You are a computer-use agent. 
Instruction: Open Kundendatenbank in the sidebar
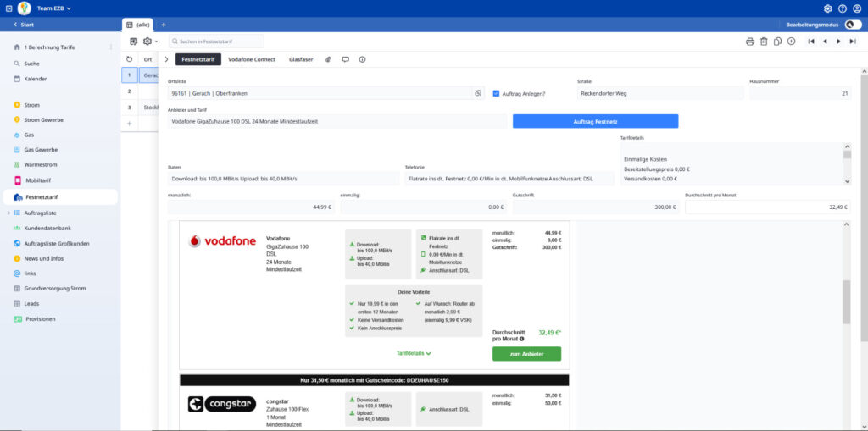click(47, 228)
